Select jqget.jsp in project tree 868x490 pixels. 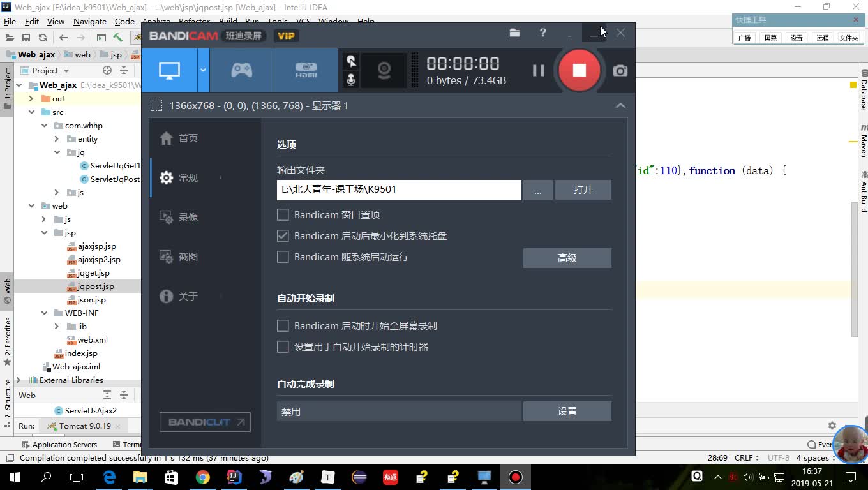coord(93,273)
